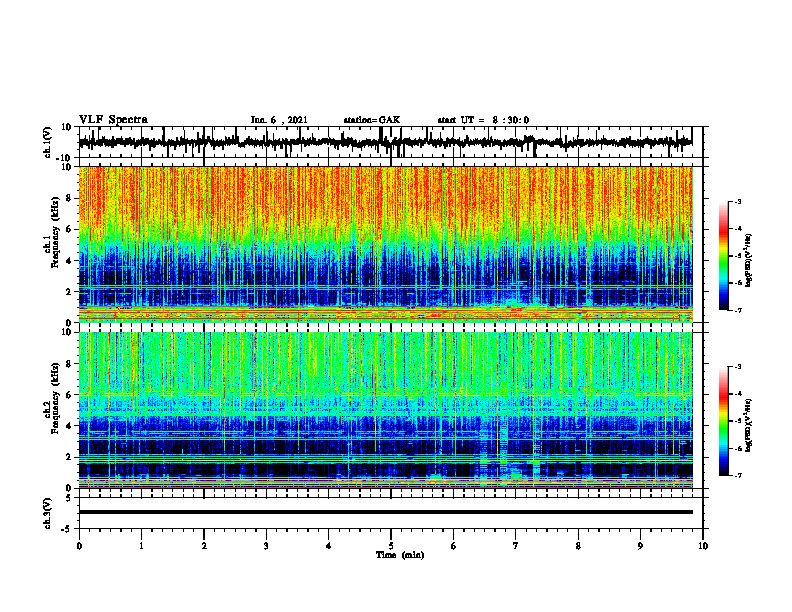
Task: Click the time axis tick label "6"
Action: (454, 546)
